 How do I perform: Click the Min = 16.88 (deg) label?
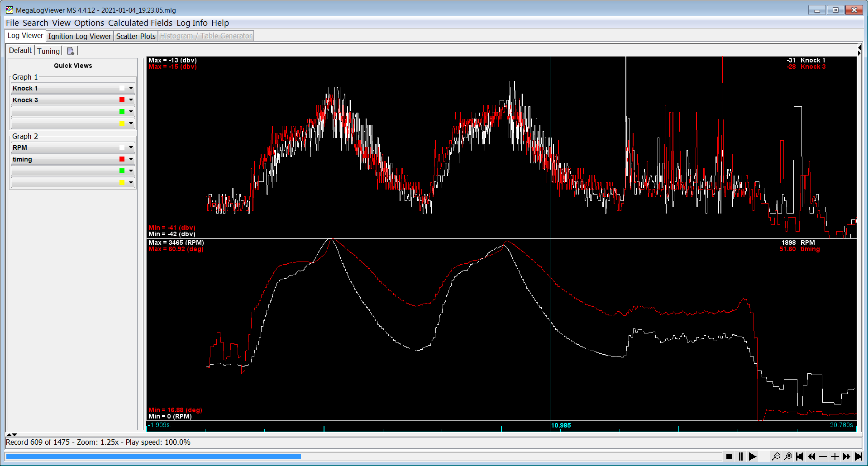(x=175, y=410)
